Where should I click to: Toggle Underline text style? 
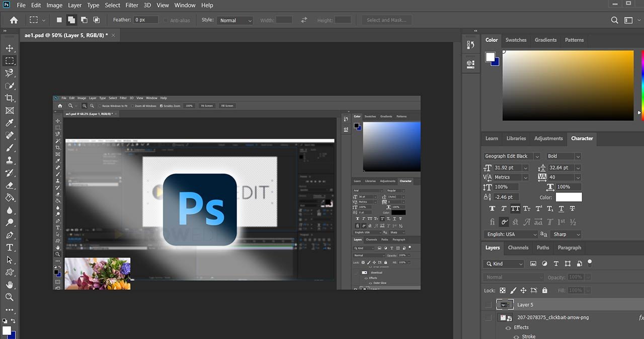point(561,209)
